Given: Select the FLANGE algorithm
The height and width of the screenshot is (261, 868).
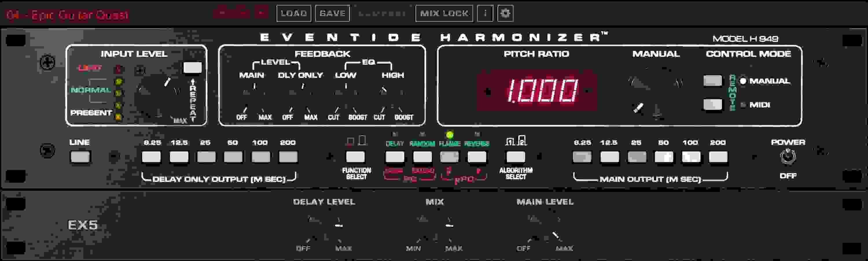Looking at the screenshot, I should pyautogui.click(x=449, y=156).
